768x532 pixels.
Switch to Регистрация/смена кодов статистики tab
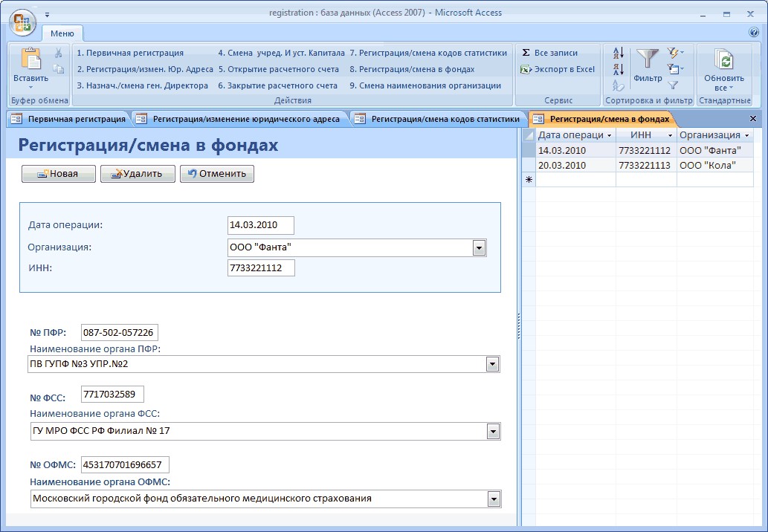click(x=439, y=119)
